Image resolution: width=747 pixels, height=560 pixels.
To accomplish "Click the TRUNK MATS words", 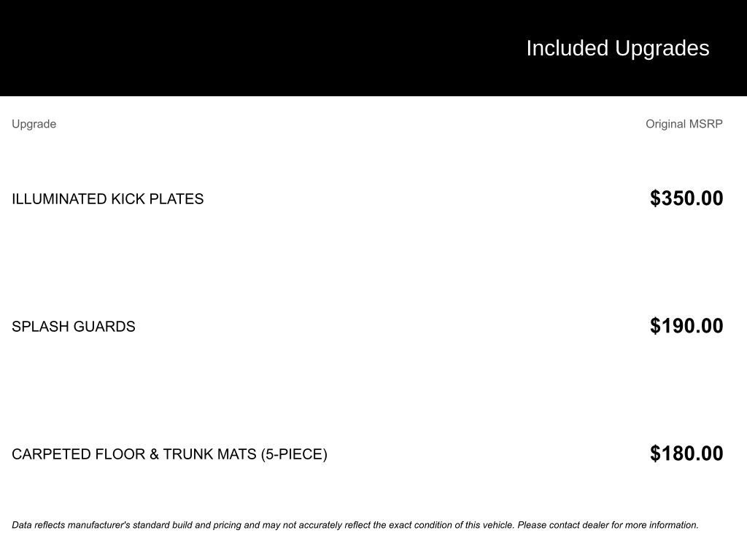I will point(209,454).
